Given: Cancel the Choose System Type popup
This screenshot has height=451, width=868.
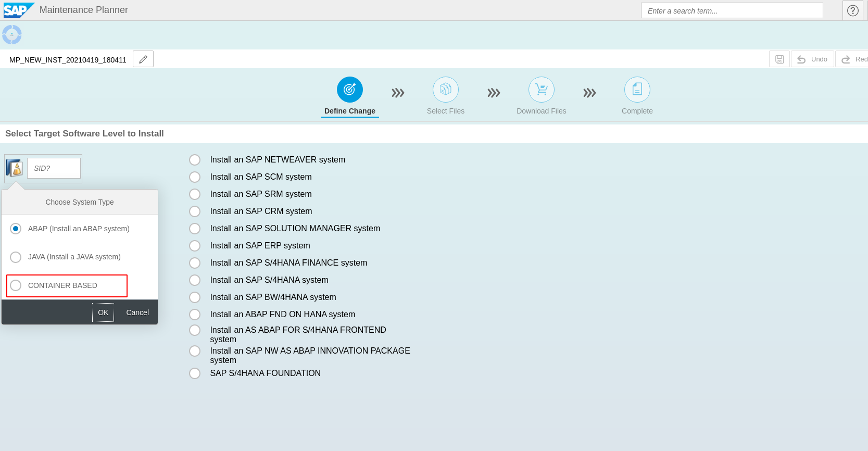Looking at the screenshot, I should click(137, 312).
